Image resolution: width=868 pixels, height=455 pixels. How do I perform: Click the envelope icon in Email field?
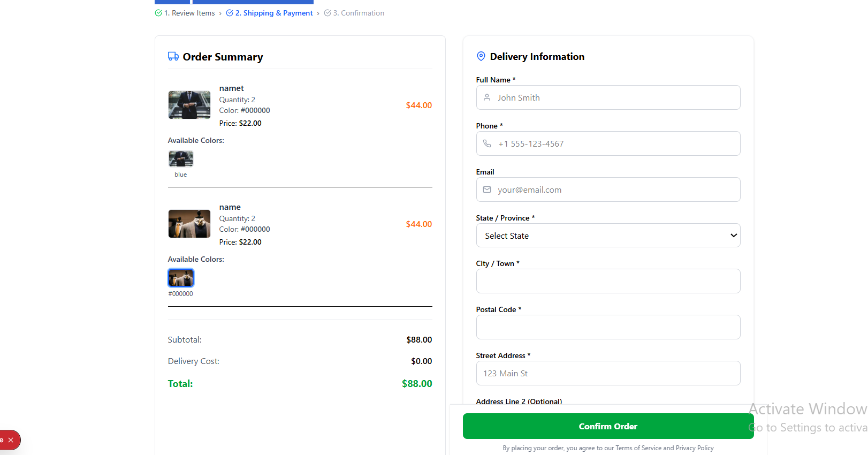pyautogui.click(x=487, y=189)
